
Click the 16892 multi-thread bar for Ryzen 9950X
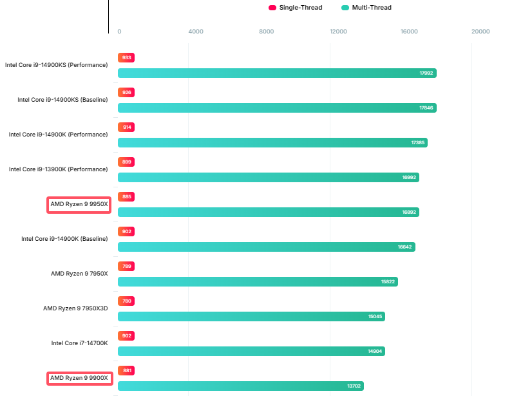(x=268, y=212)
